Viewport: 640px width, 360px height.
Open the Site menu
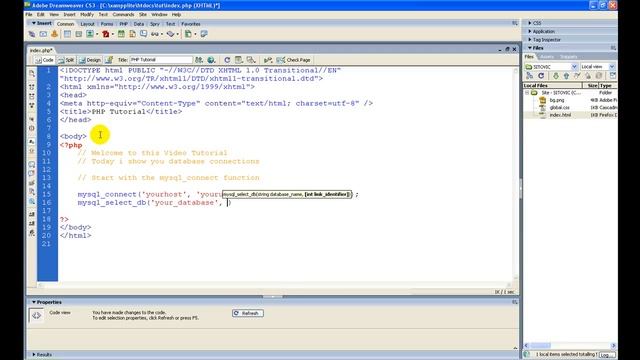click(x=143, y=14)
